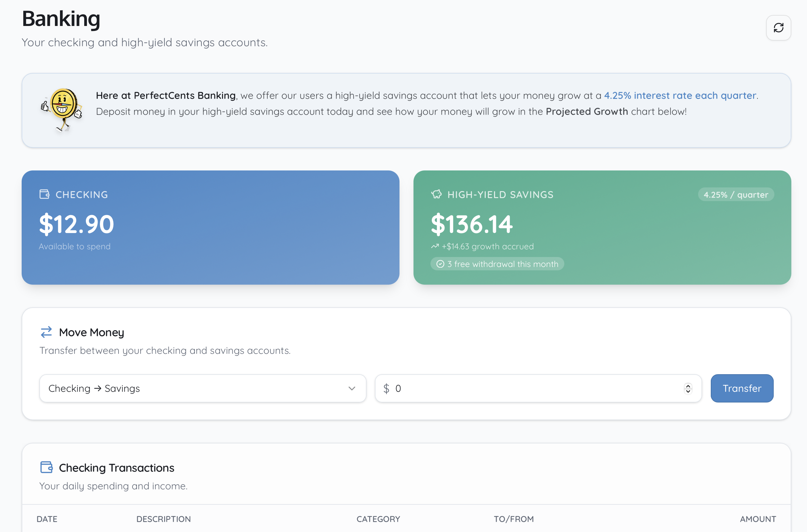Click the amount stepper arrows
Image resolution: width=807 pixels, height=532 pixels.
tap(687, 388)
